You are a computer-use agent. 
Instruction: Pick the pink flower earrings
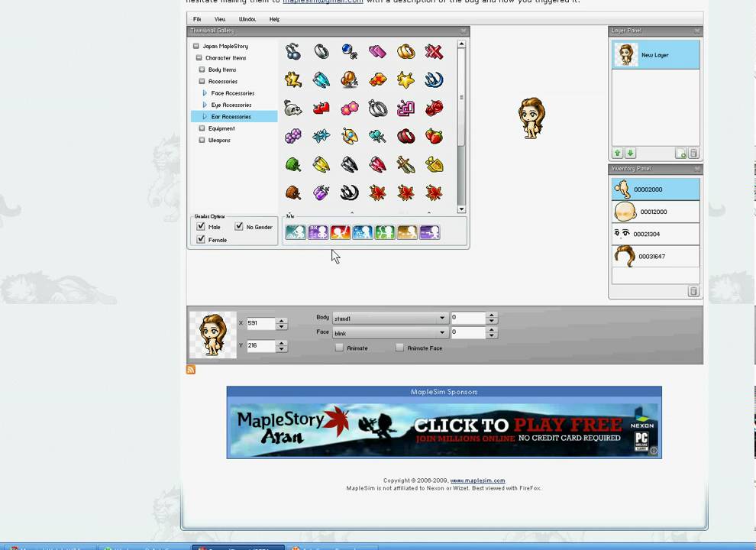[350, 108]
